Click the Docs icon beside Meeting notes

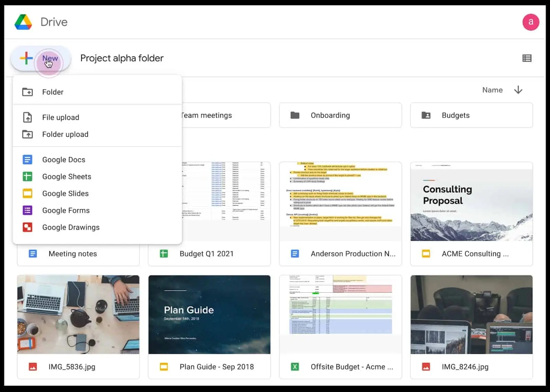(32, 254)
